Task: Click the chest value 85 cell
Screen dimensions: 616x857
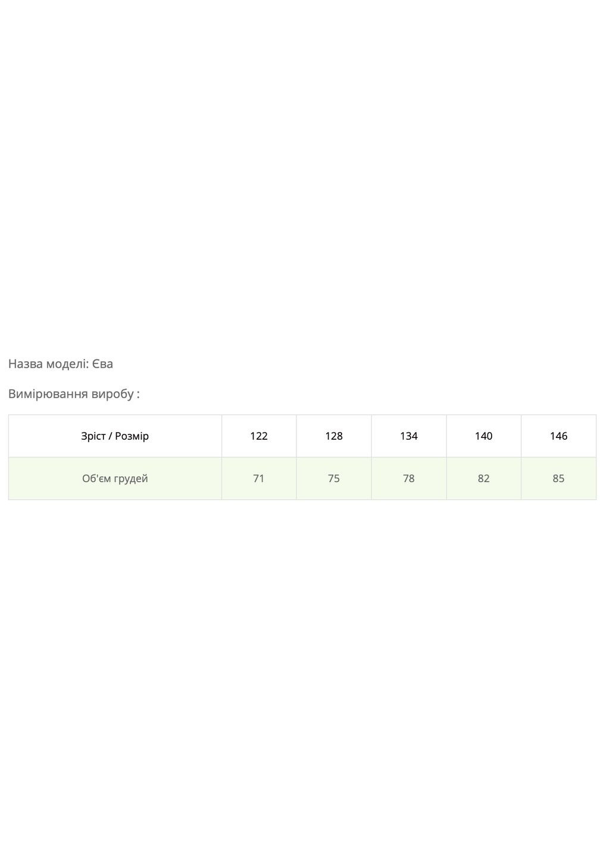Action: pos(559,478)
